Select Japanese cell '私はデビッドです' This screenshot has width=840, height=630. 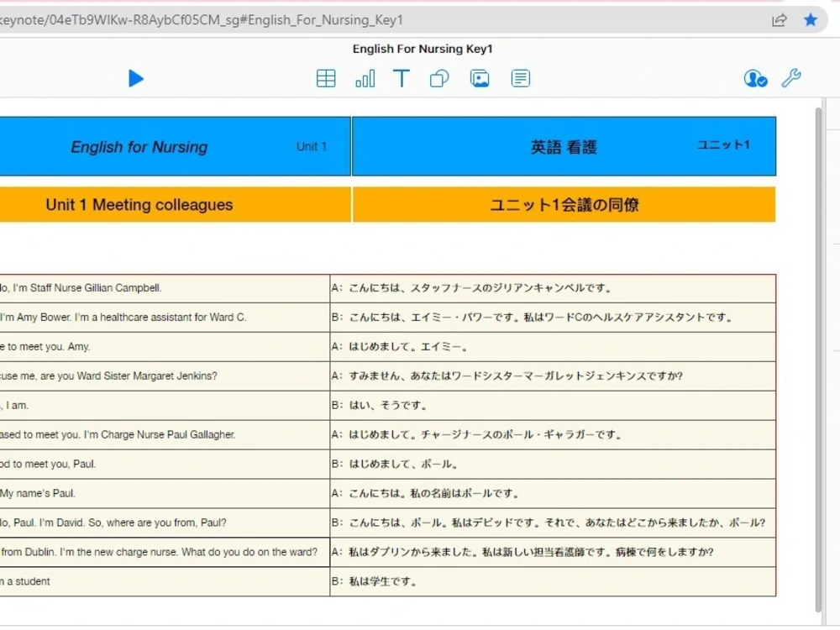click(x=553, y=522)
